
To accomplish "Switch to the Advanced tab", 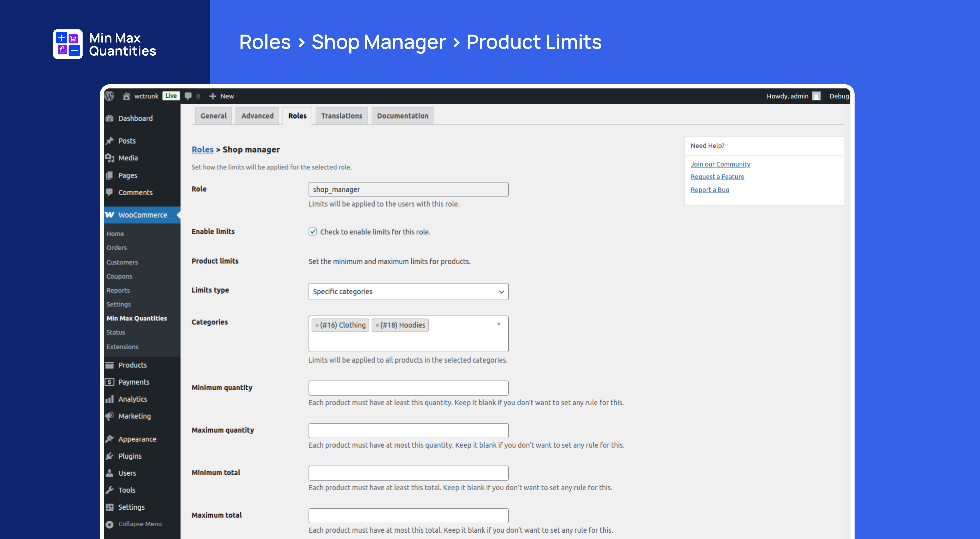I will [257, 116].
